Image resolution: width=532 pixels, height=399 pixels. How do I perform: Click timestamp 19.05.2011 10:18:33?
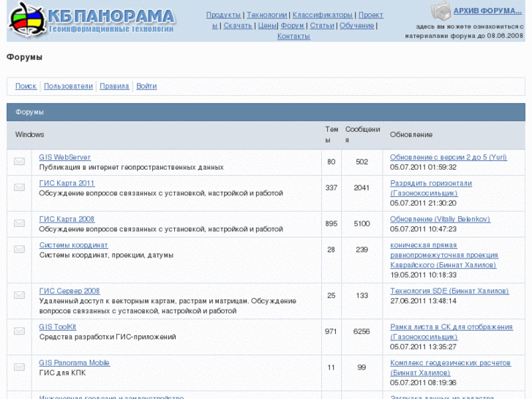(423, 275)
